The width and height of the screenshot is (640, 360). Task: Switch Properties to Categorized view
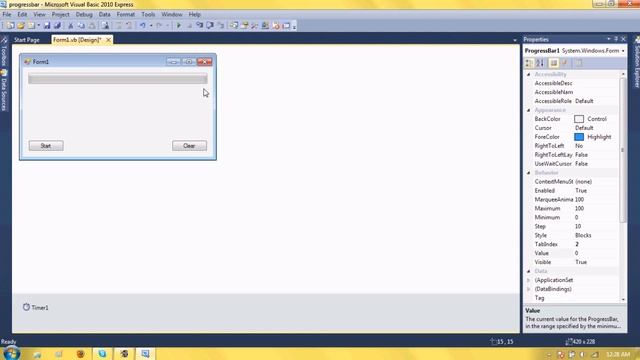(x=529, y=63)
